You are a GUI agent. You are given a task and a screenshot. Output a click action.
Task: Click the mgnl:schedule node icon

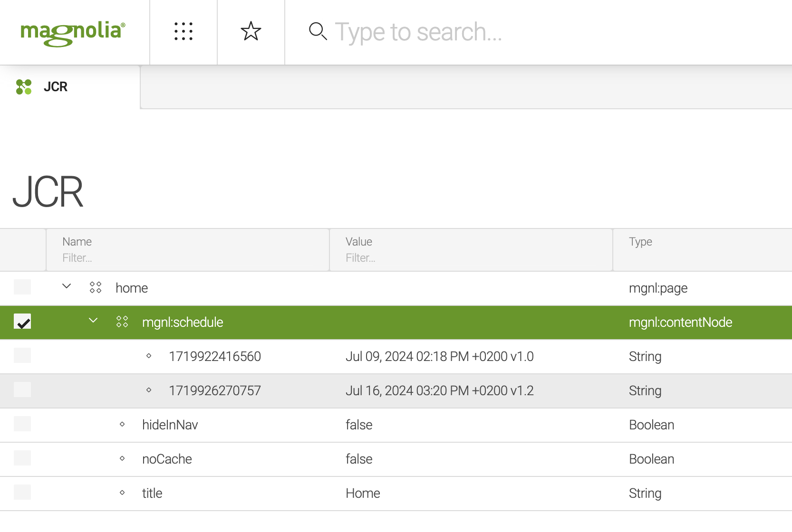click(x=122, y=322)
